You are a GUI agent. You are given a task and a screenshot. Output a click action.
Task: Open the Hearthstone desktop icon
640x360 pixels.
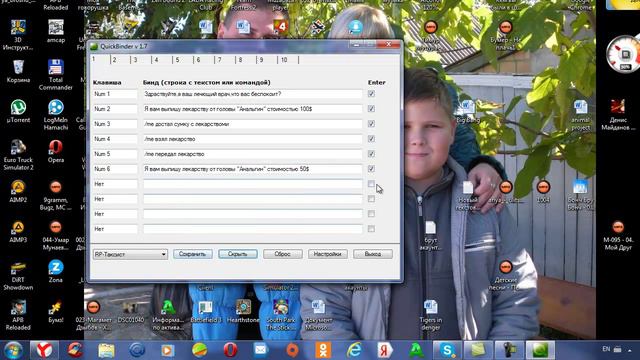[x=243, y=311]
